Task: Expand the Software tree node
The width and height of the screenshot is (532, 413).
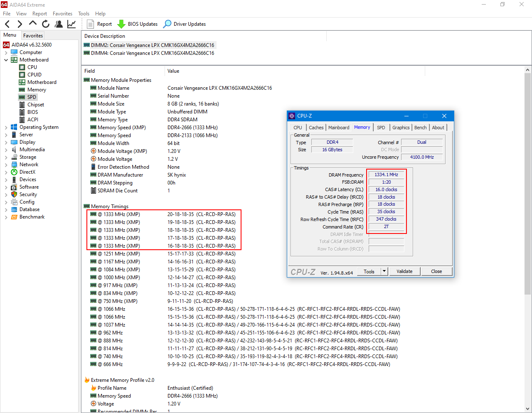Action: click(6, 187)
